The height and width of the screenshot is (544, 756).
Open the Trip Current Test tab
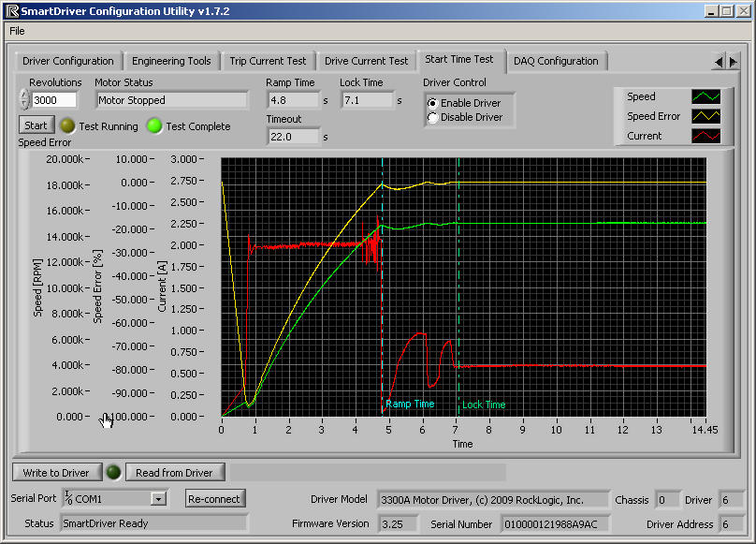(268, 61)
